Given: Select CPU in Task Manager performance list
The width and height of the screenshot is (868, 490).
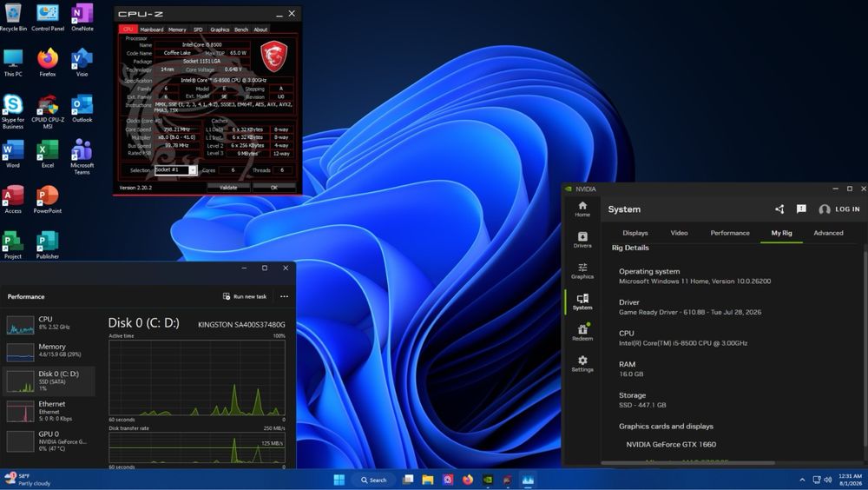Looking at the screenshot, I should tap(49, 324).
